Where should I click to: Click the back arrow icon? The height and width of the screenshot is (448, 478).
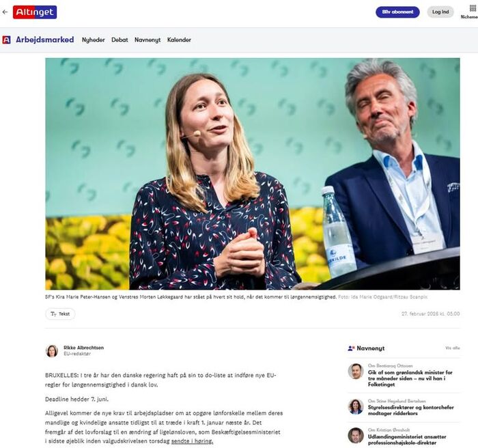pos(5,12)
